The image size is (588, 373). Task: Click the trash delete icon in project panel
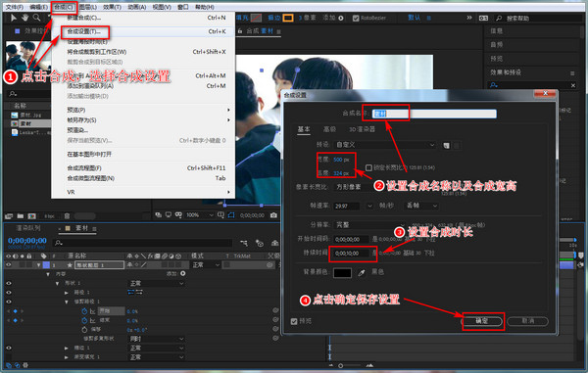pyautogui.click(x=67, y=216)
